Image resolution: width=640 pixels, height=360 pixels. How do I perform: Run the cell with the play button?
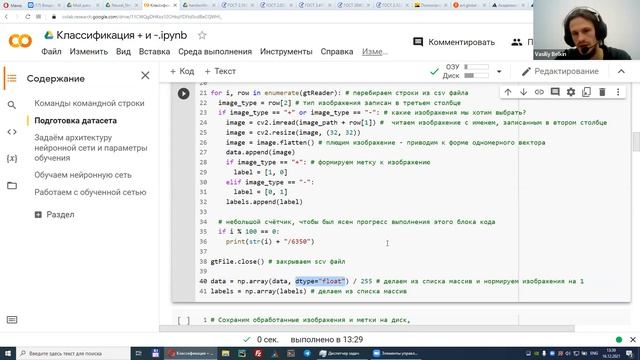pos(183,93)
